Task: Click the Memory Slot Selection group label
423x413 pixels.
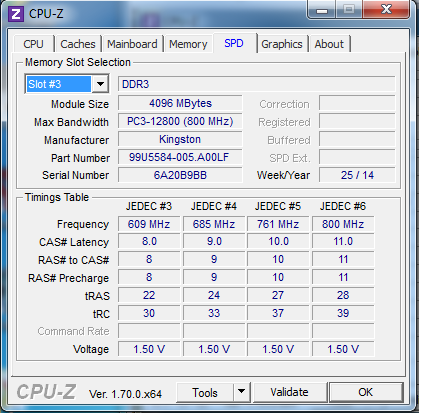Action: click(78, 62)
